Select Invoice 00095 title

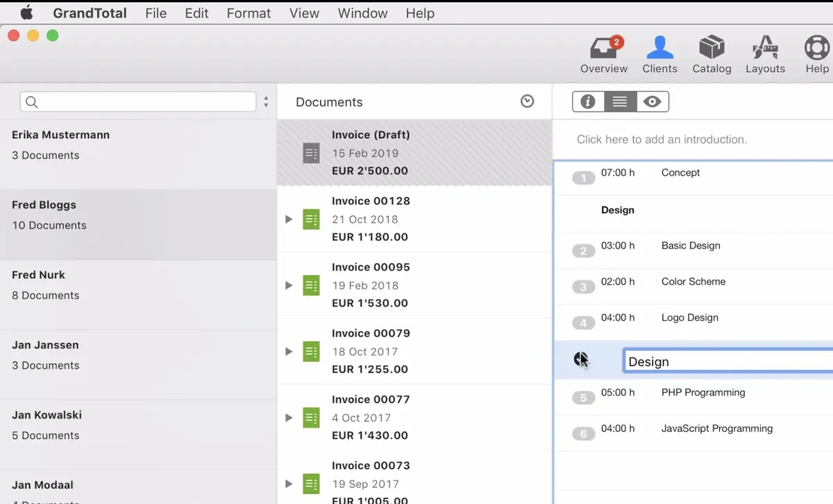(371, 267)
